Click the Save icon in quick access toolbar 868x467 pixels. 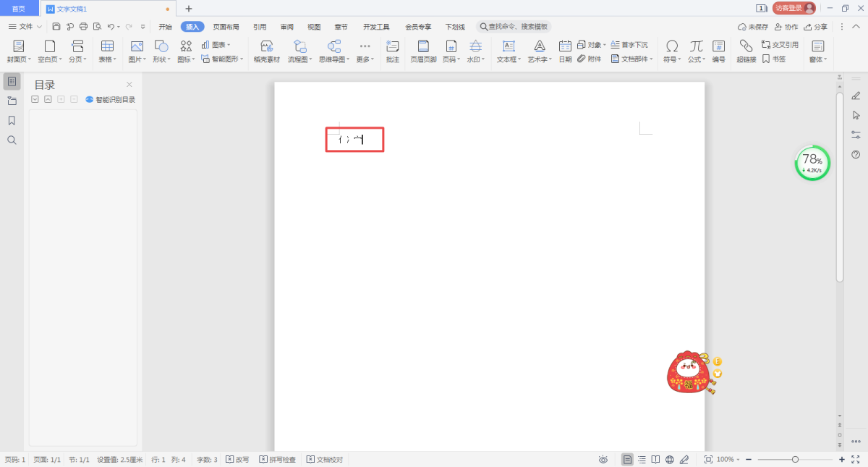coord(56,27)
